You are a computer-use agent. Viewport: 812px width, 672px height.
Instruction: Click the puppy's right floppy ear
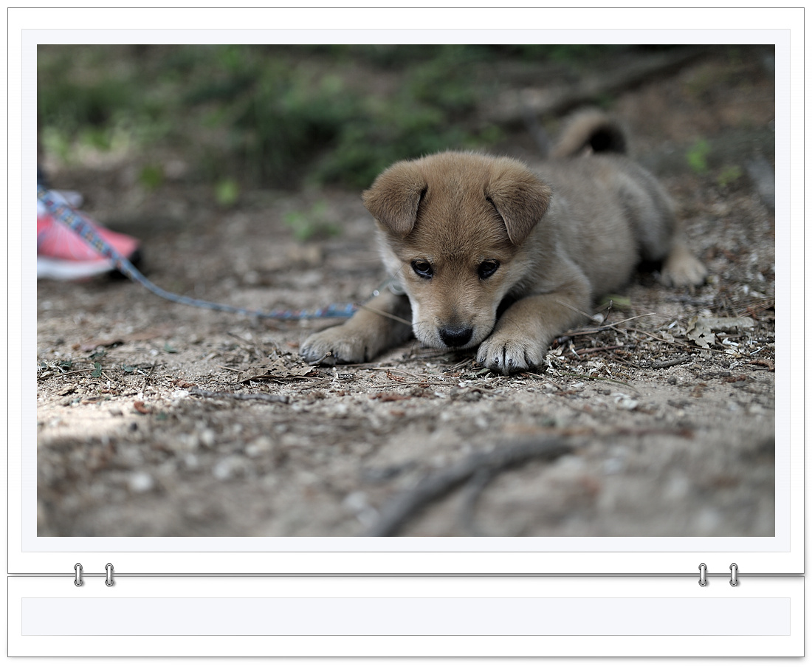520,198
